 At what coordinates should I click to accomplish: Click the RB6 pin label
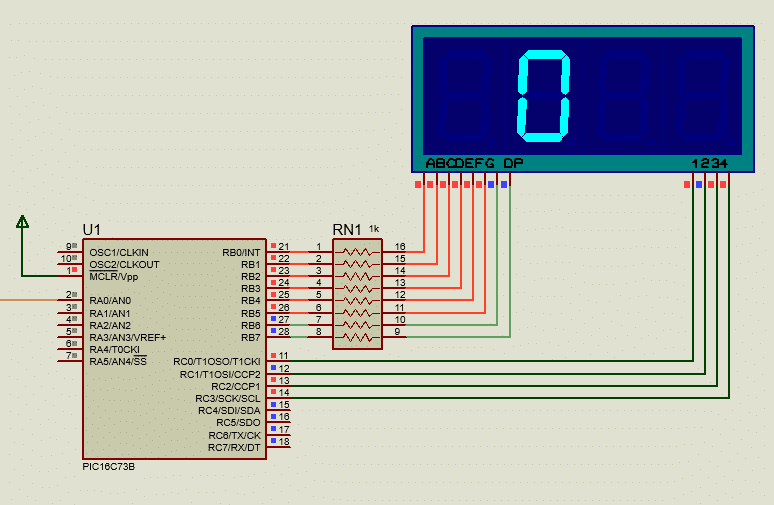pos(250,325)
